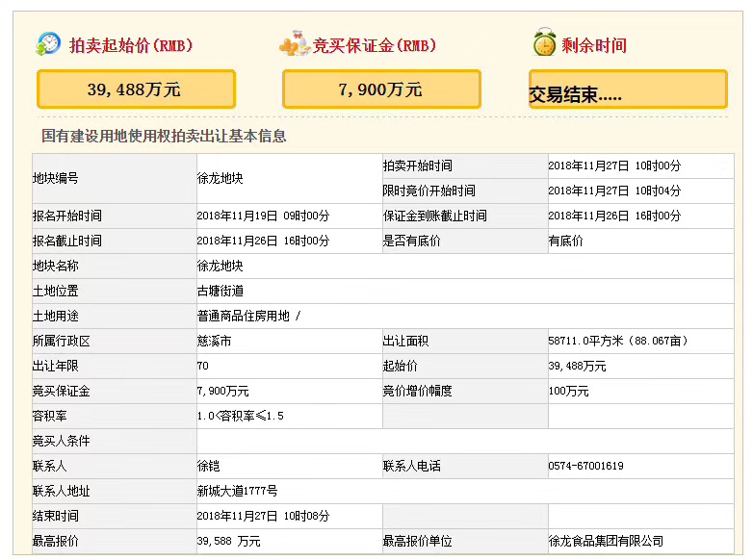Screen dimensions: 753x560
Task: Click the 剩余时间 heading text
Action: [x=594, y=45]
